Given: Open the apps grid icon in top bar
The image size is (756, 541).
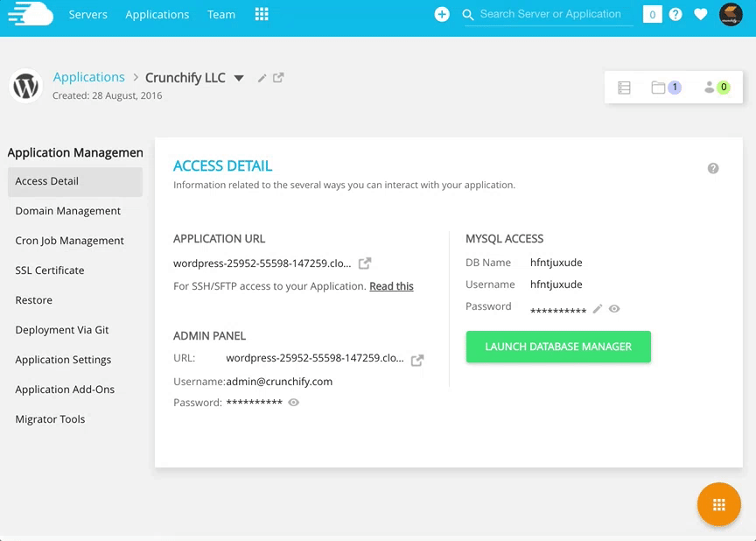Looking at the screenshot, I should 262,14.
